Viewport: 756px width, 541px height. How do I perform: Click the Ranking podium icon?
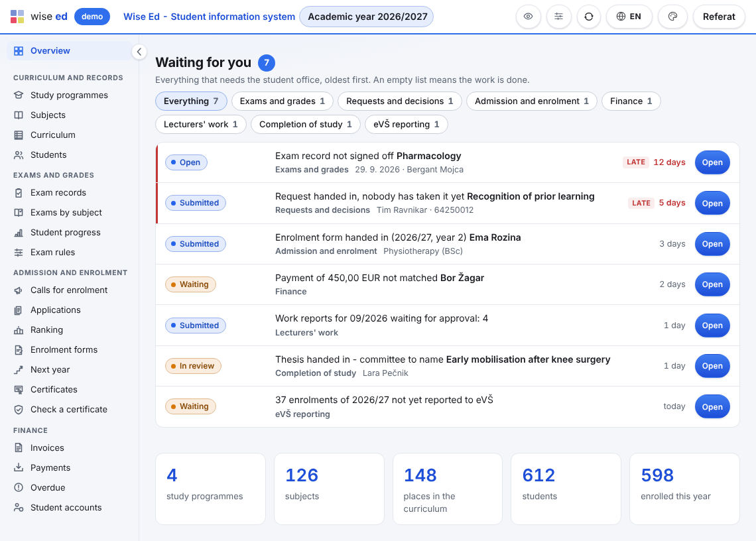pos(19,330)
